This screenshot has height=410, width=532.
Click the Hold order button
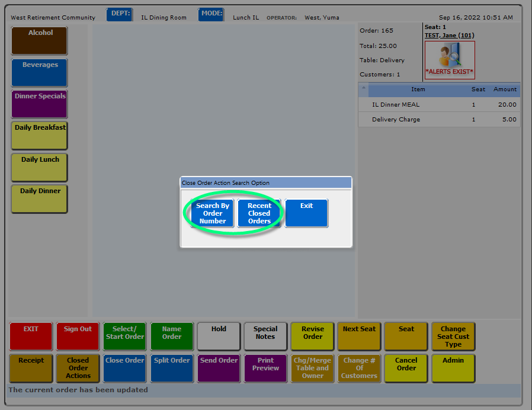click(219, 337)
